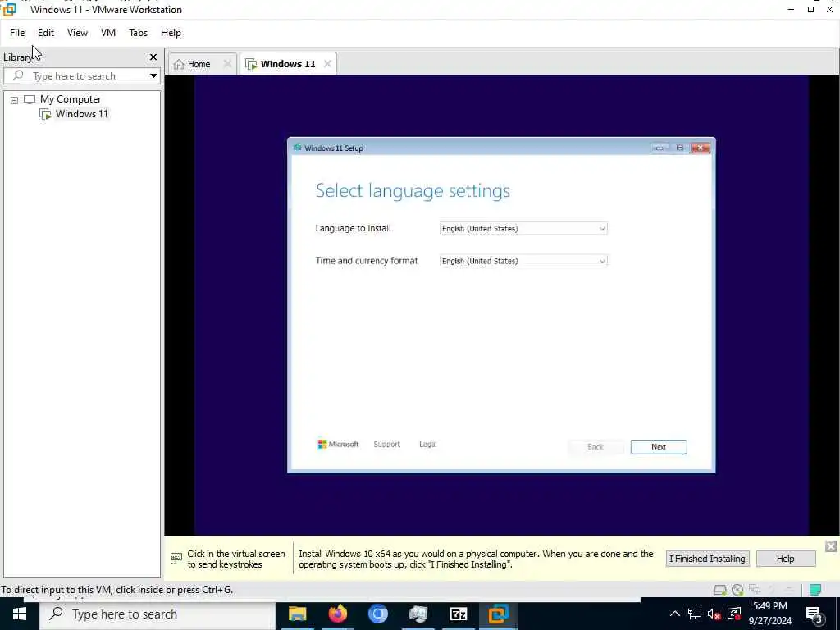Image resolution: width=840 pixels, height=630 pixels.
Task: Minimize the Windows 11 Setup dialog
Action: [660, 148]
